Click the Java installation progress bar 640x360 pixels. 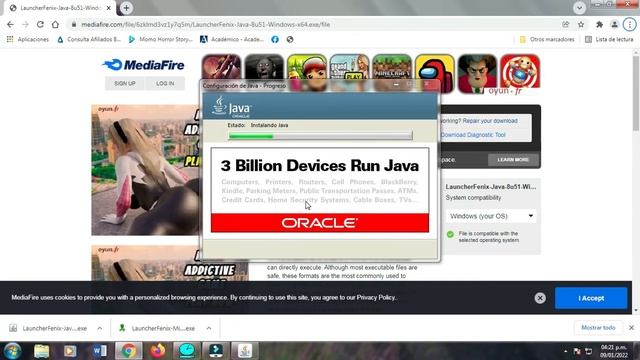pyautogui.click(x=320, y=136)
